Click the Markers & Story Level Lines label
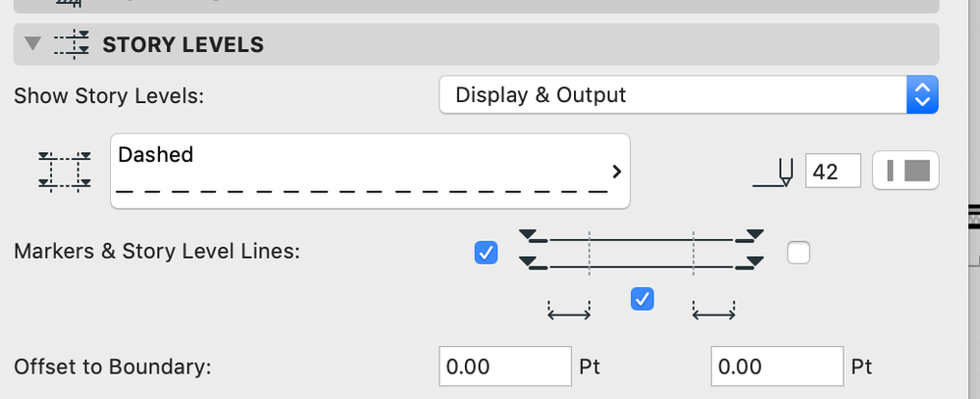The image size is (980, 399). [x=157, y=251]
